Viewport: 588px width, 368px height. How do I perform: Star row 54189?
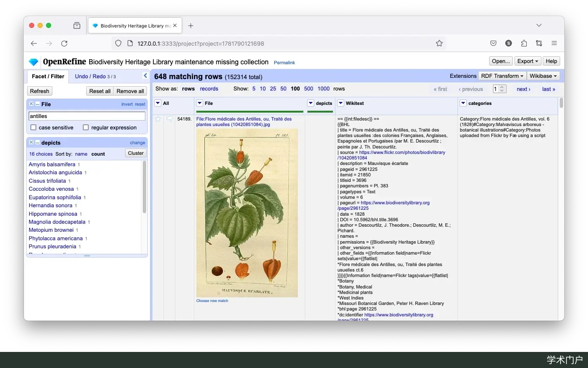[158, 119]
